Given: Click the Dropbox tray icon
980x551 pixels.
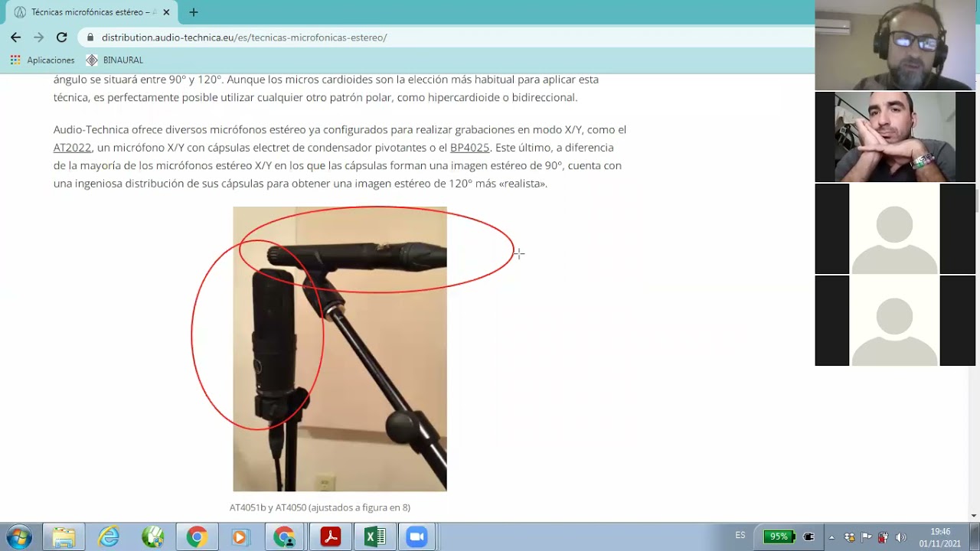Looking at the screenshot, I should (849, 537).
